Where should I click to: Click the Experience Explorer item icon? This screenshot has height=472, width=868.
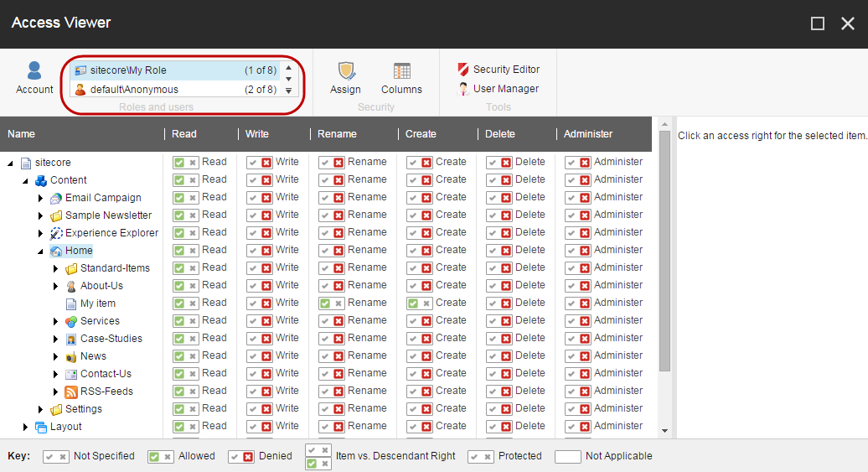coord(56,233)
